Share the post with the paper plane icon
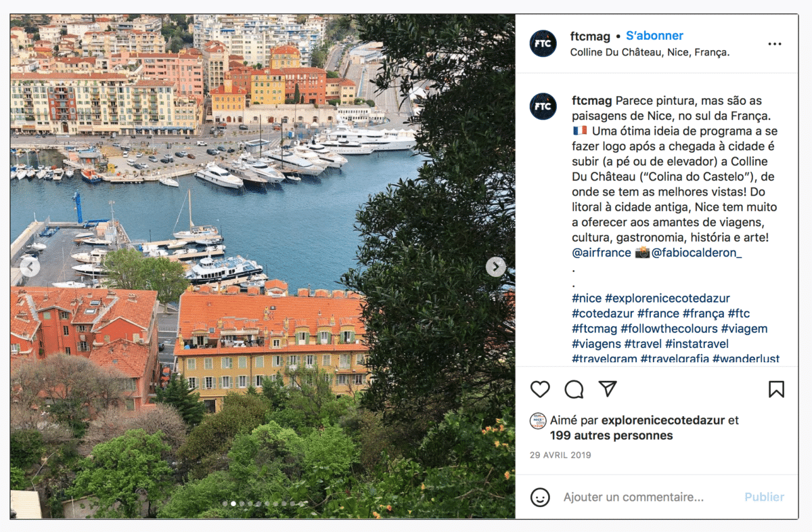The image size is (812, 532). pyautogui.click(x=608, y=389)
